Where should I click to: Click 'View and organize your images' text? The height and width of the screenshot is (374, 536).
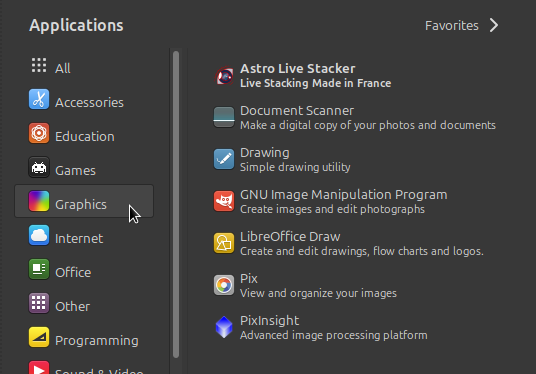pos(318,293)
